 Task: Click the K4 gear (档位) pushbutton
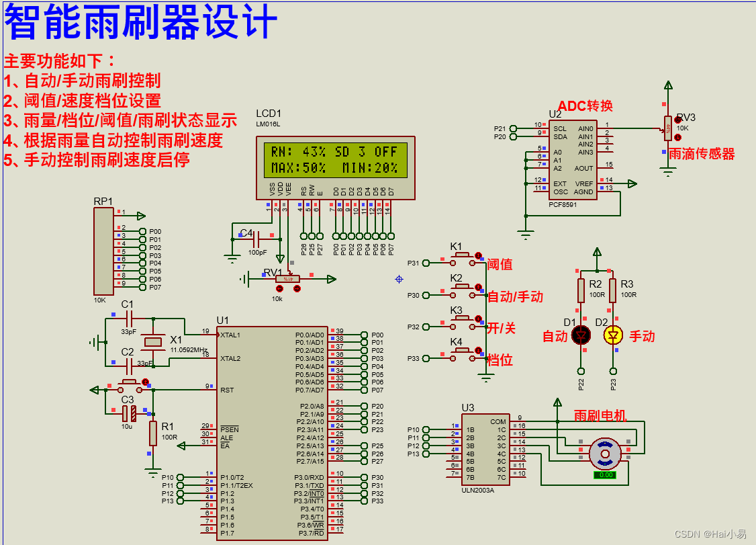click(x=463, y=354)
